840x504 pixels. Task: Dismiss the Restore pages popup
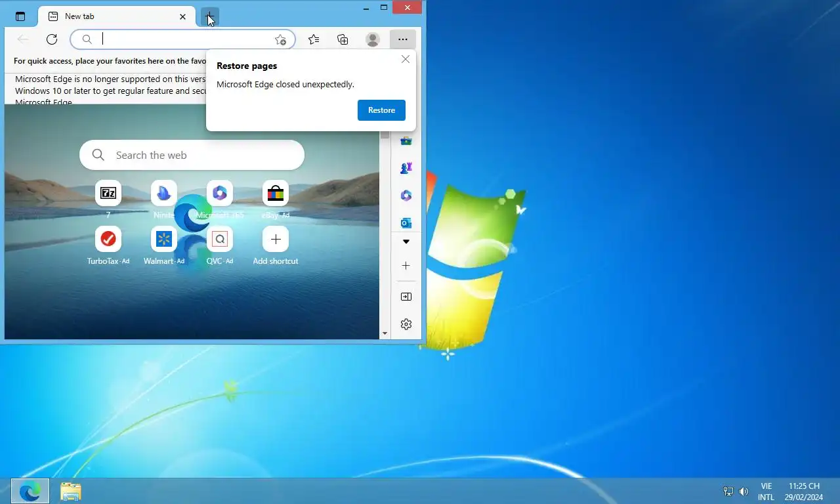(406, 59)
